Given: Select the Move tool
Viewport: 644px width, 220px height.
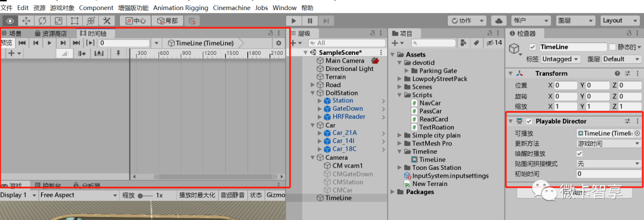Looking at the screenshot, I should [26, 20].
